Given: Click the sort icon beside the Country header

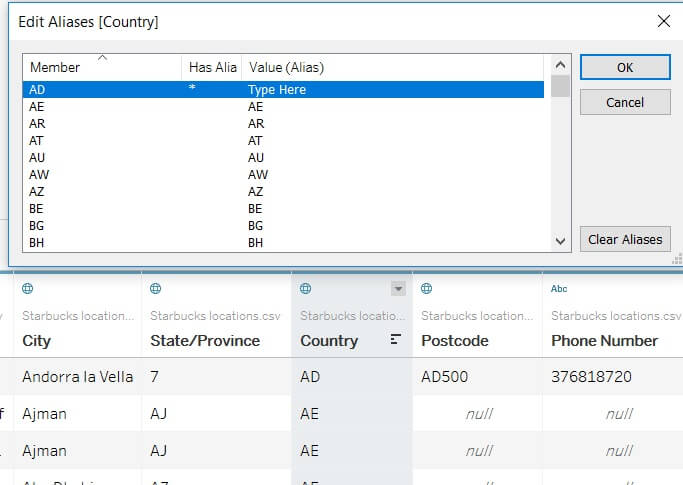Looking at the screenshot, I should 396,340.
